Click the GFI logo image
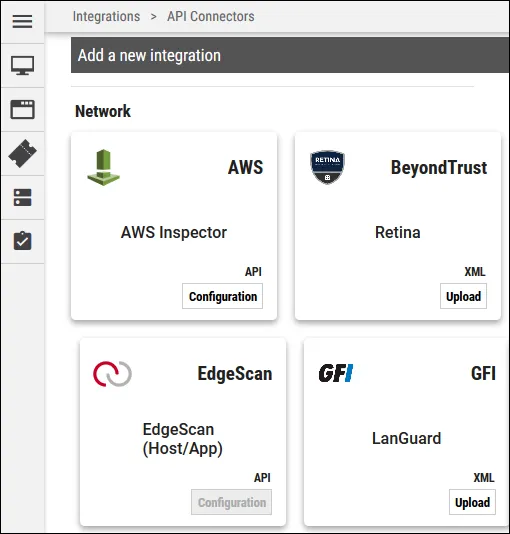Screen dimensions: 510x534 336,373
